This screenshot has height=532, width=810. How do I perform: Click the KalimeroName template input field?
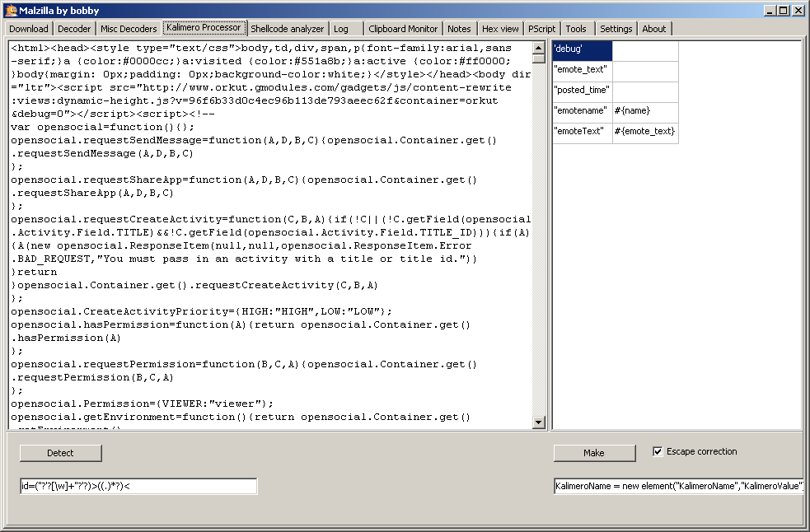pyautogui.click(x=678, y=486)
